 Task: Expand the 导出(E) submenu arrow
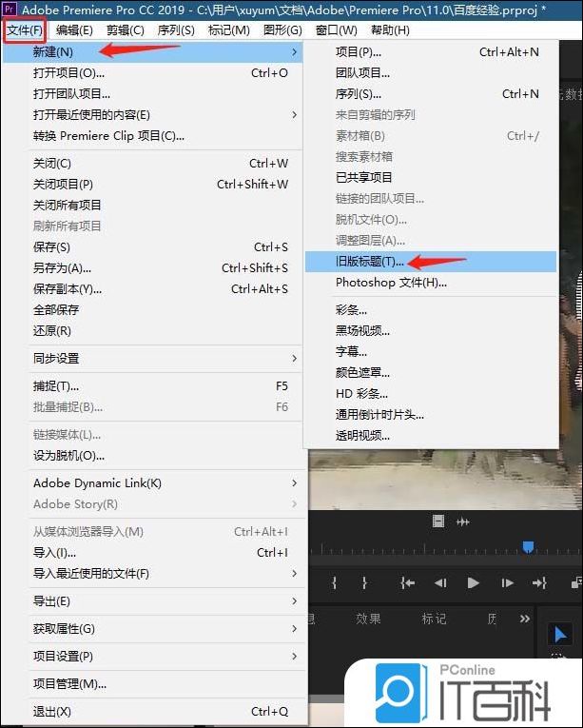[294, 600]
